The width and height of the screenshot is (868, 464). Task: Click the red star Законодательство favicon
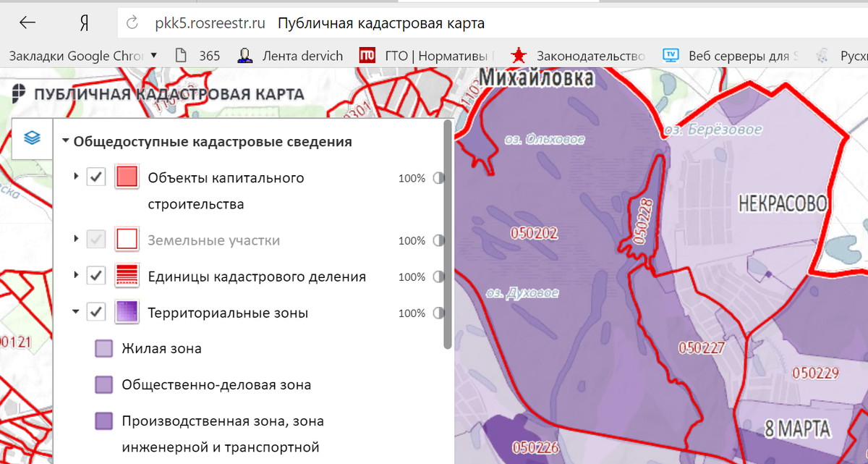point(518,56)
